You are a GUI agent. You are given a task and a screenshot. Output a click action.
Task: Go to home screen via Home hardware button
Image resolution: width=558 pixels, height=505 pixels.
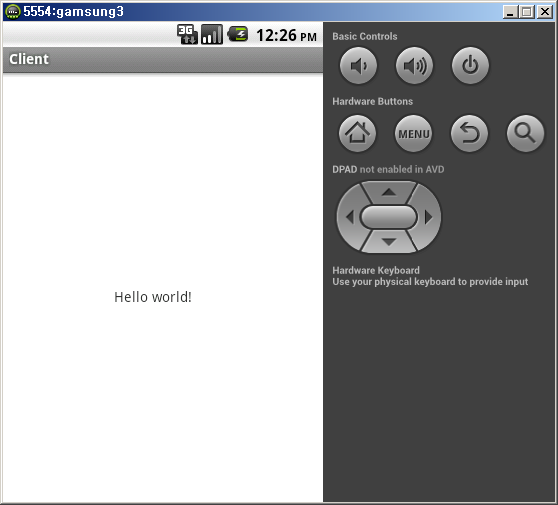(x=357, y=133)
